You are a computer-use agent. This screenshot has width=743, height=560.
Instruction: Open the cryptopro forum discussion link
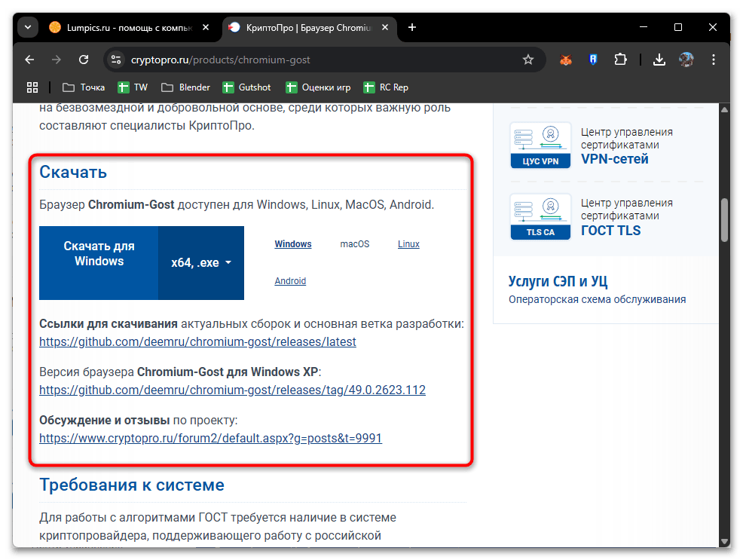(210, 438)
